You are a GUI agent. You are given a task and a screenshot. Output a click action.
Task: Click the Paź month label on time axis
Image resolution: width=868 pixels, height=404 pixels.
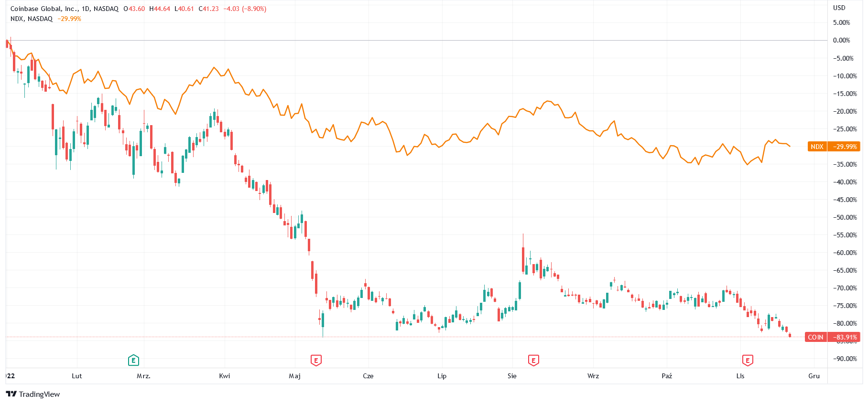[667, 376]
